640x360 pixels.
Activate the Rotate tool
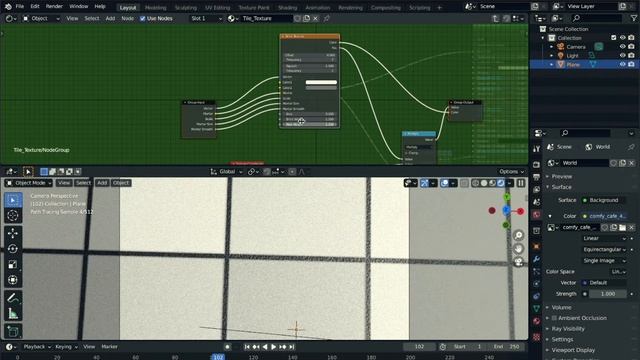[13, 249]
